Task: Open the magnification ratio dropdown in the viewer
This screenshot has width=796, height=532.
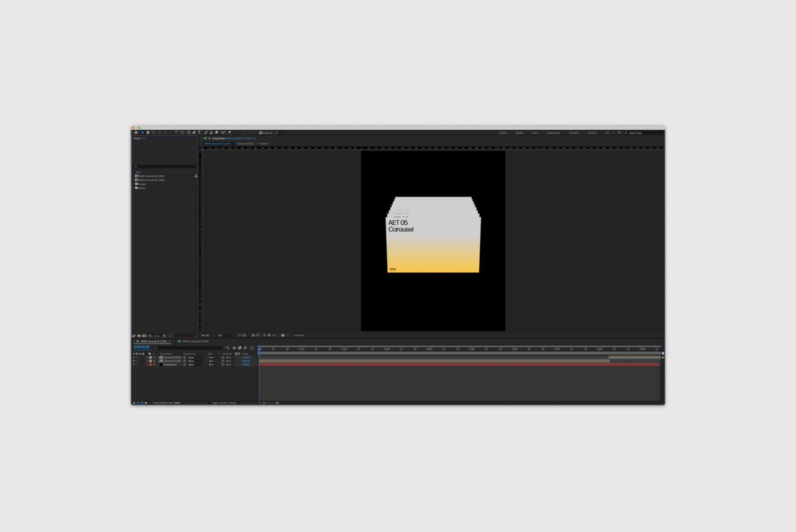Action: (x=206, y=335)
